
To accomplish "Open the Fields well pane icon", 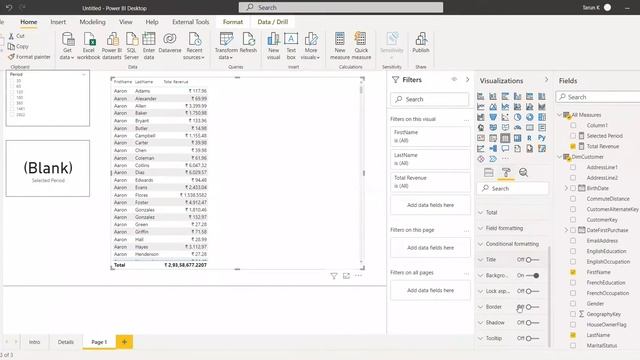I will 489,172.
